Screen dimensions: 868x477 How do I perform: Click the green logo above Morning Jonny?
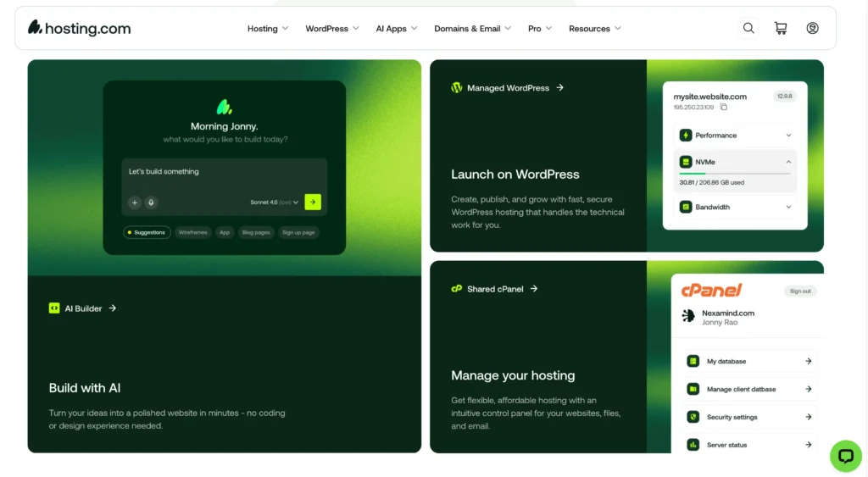224,106
